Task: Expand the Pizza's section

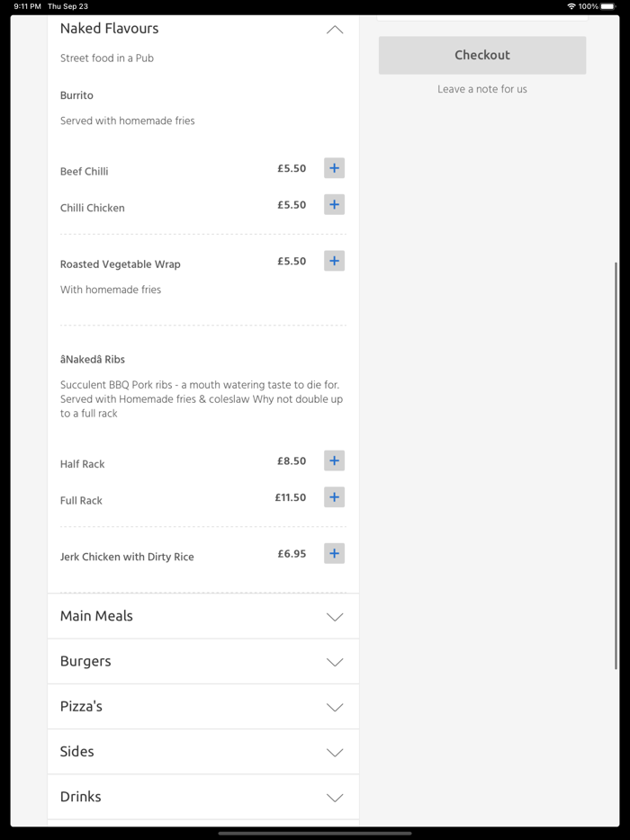Action: tap(335, 707)
